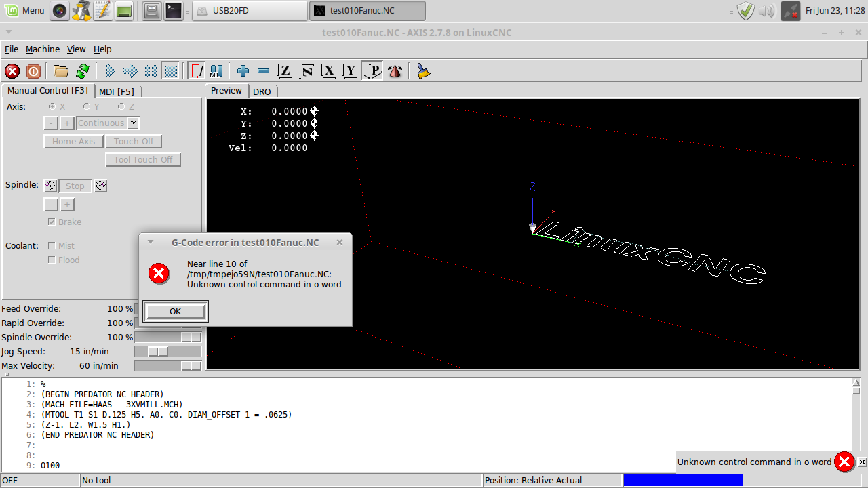The width and height of the screenshot is (868, 488).
Task: Zoom in with the blue plus icon
Action: coord(243,71)
